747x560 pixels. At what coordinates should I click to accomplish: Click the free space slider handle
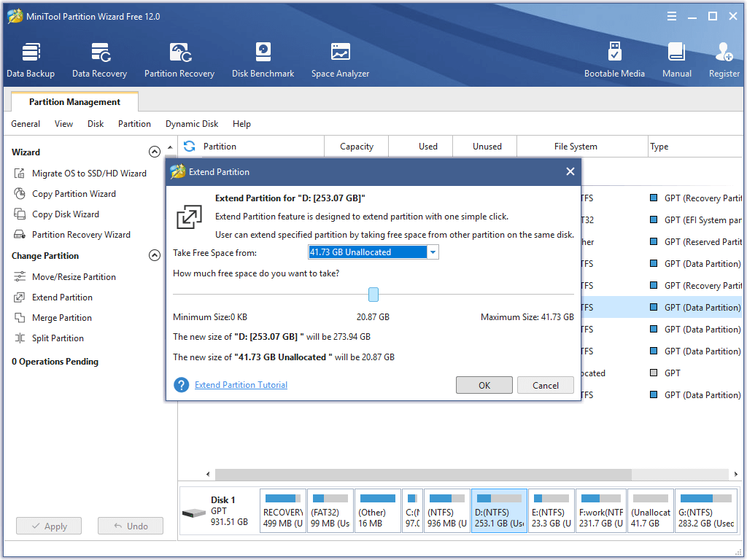(x=373, y=295)
